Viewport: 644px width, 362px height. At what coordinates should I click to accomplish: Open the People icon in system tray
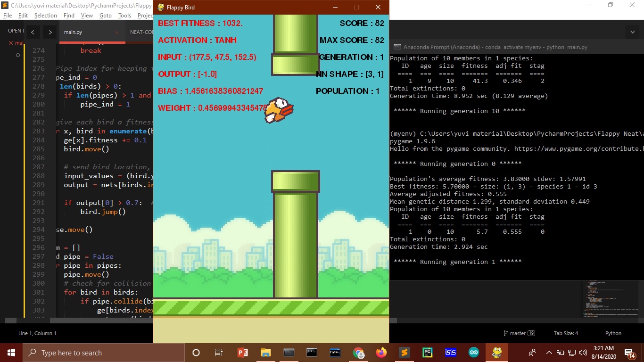click(532, 353)
